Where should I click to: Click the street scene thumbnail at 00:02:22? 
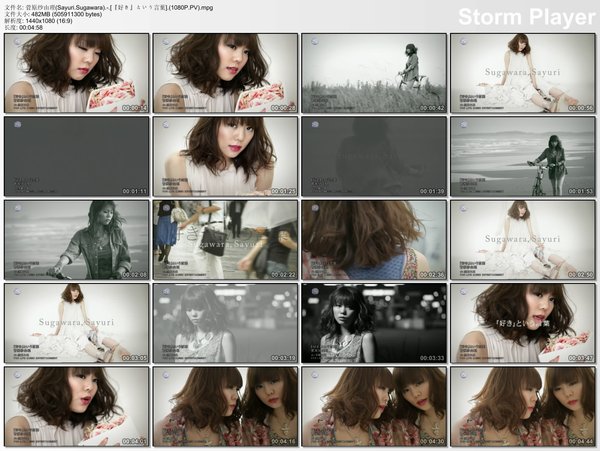pos(225,240)
